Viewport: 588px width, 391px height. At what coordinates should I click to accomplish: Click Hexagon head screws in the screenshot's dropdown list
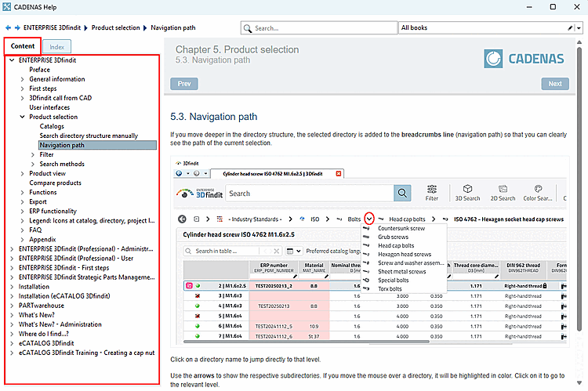click(405, 254)
